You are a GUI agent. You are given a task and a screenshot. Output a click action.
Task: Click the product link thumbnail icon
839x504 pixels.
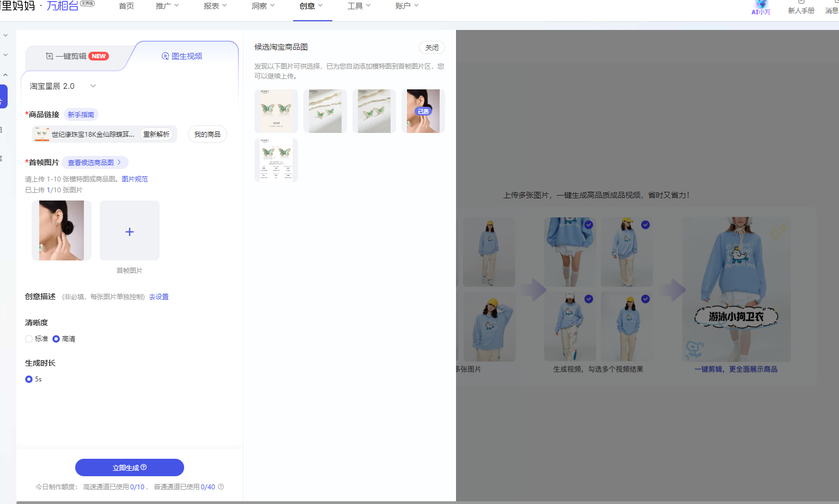(x=41, y=134)
